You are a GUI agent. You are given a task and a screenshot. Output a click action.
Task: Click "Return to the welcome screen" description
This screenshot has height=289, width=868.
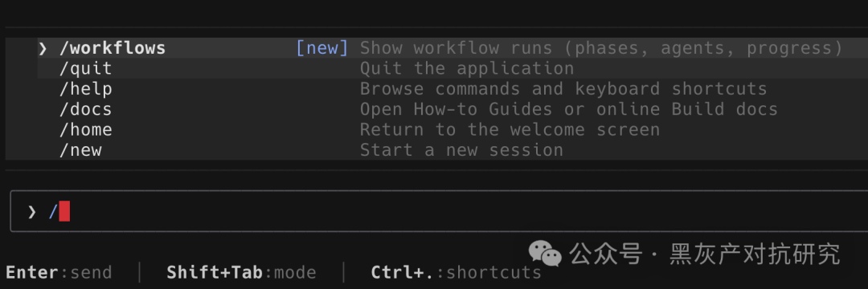(x=510, y=130)
